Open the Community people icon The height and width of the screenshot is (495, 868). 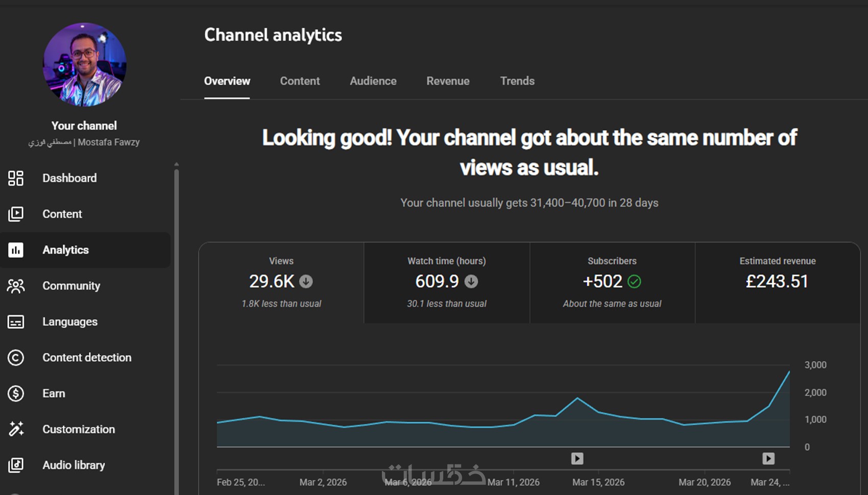[16, 286]
